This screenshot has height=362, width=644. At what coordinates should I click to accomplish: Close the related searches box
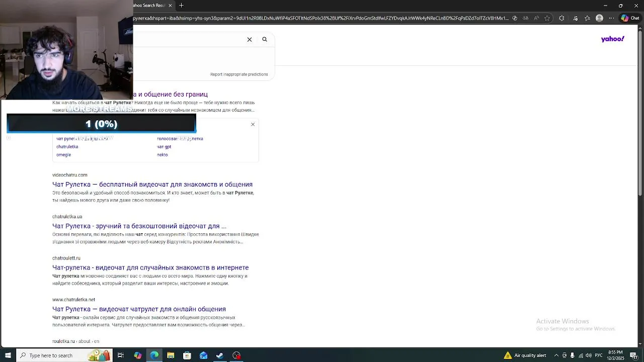click(x=253, y=124)
